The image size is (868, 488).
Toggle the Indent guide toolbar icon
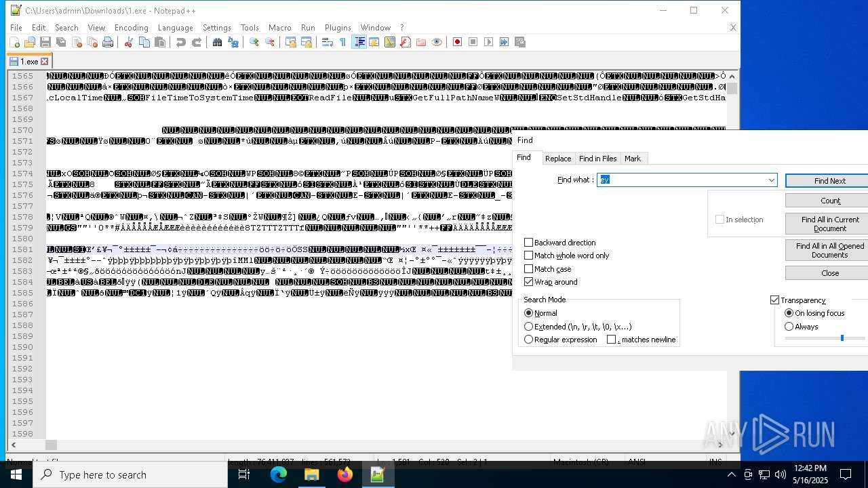359,42
